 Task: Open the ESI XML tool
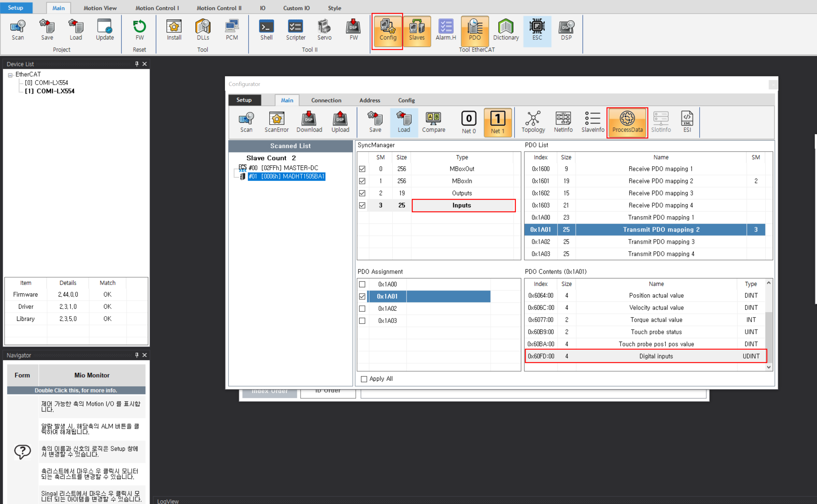[687, 122]
